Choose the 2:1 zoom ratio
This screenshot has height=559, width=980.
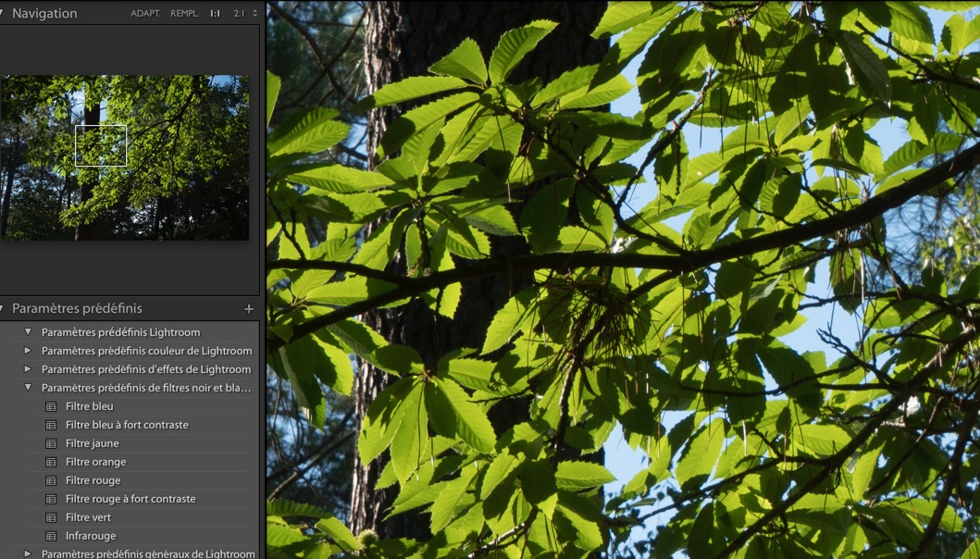coord(239,13)
